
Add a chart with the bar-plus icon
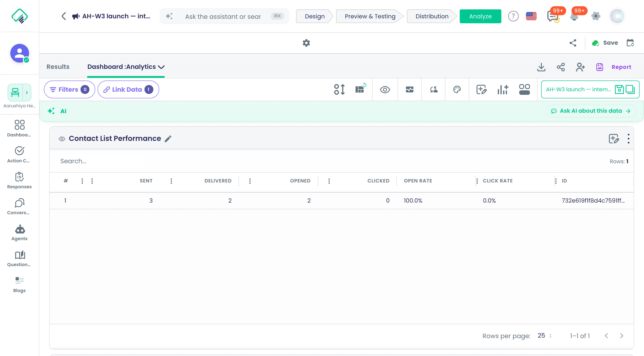click(503, 89)
